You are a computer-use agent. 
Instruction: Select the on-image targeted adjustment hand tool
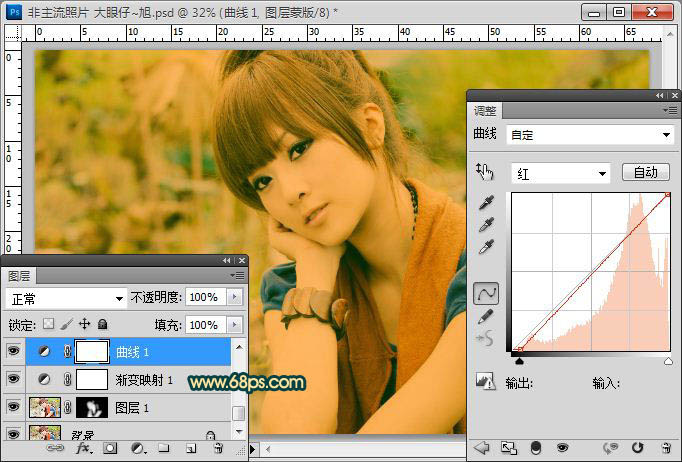485,173
